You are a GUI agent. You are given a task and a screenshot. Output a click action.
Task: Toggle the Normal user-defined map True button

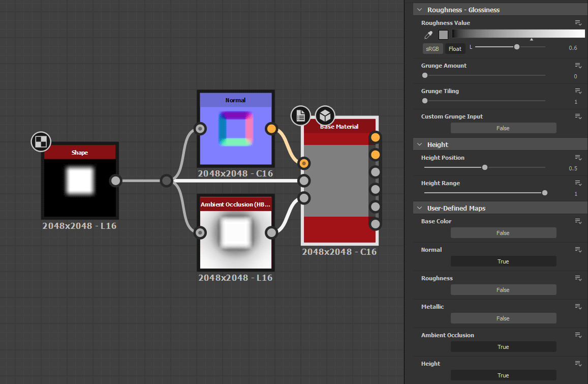click(503, 261)
